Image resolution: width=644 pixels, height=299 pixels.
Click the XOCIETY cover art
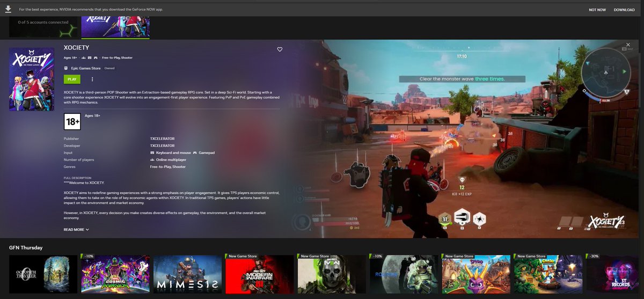click(x=32, y=79)
